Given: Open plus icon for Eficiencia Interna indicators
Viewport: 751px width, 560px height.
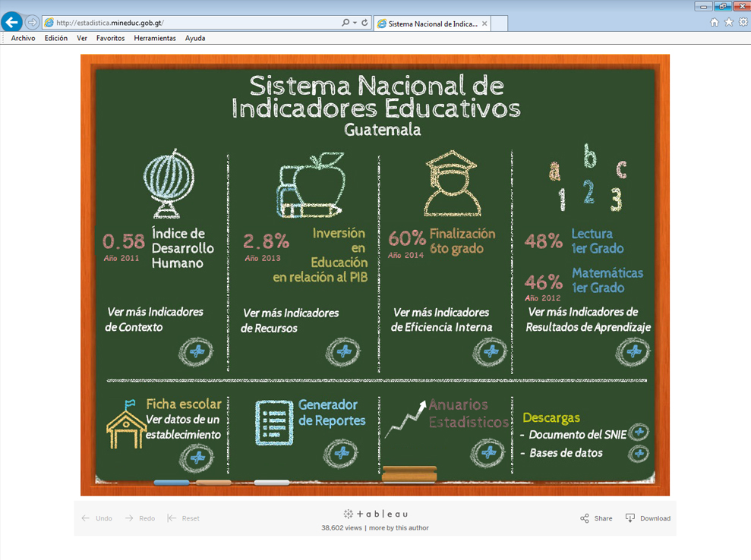Looking at the screenshot, I should coord(489,351).
